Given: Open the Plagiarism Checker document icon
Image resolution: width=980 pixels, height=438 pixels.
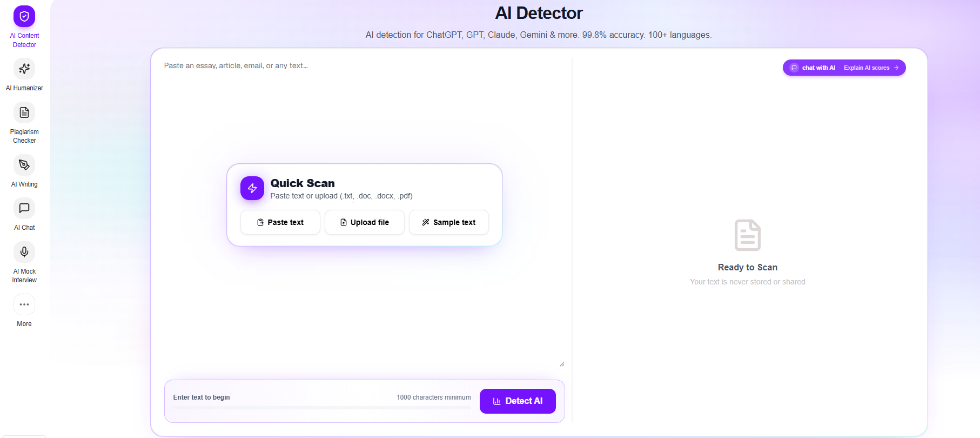Looking at the screenshot, I should tap(24, 112).
